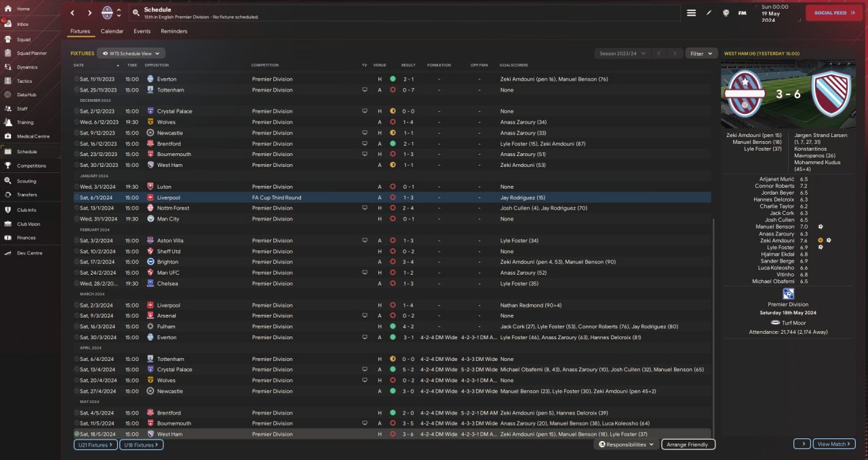The width and height of the screenshot is (868, 460).
Task: Click Michael Obafemi in ratings list
Action: 773,281
